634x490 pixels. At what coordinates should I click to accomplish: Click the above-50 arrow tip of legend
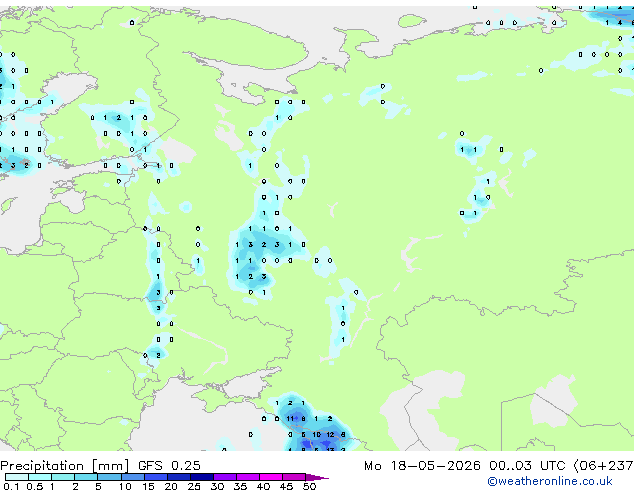click(317, 477)
